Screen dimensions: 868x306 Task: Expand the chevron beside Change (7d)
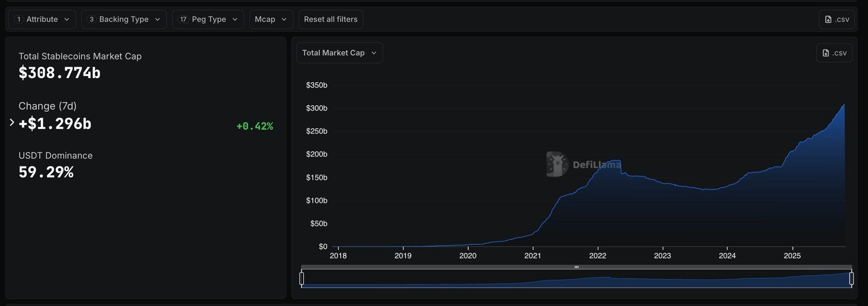pyautogui.click(x=12, y=123)
